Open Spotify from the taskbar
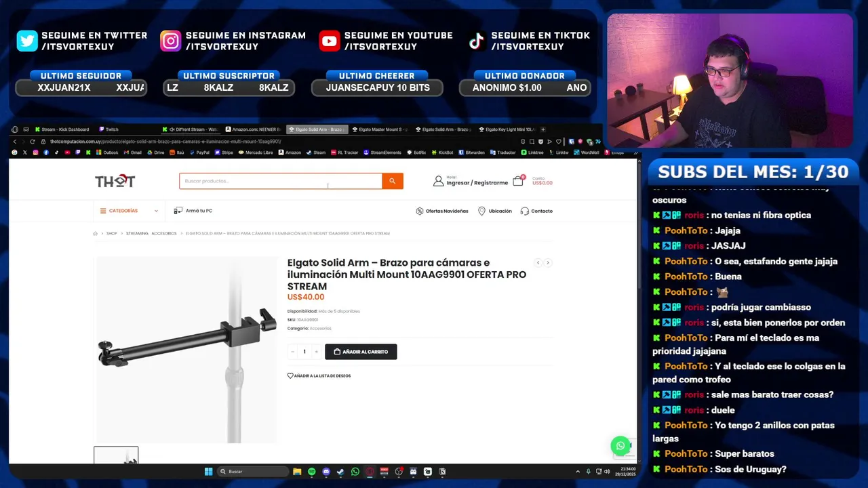Image resolution: width=868 pixels, height=488 pixels. point(311,472)
